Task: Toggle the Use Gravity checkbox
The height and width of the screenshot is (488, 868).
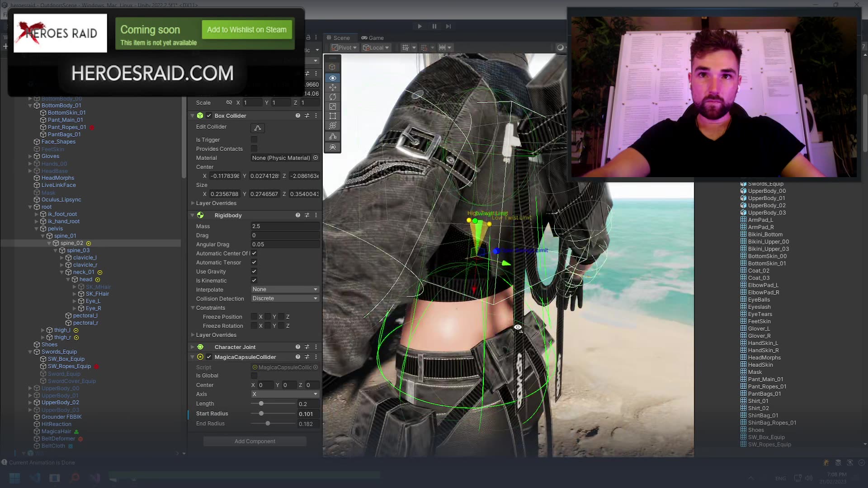Action: pyautogui.click(x=254, y=271)
